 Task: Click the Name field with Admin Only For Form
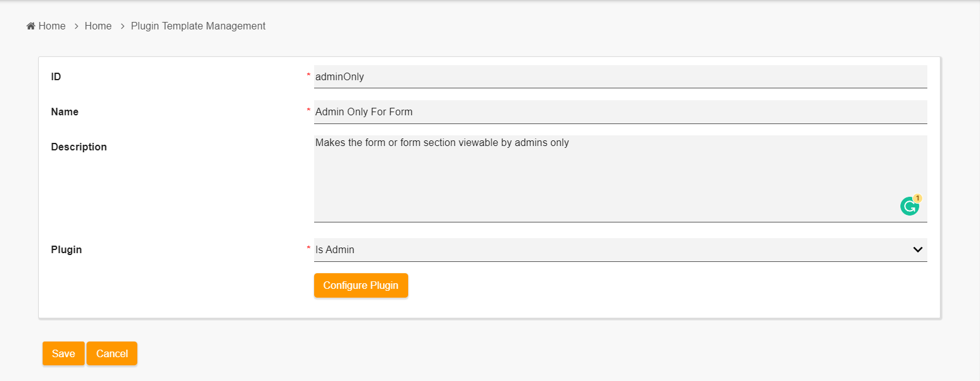[620, 112]
